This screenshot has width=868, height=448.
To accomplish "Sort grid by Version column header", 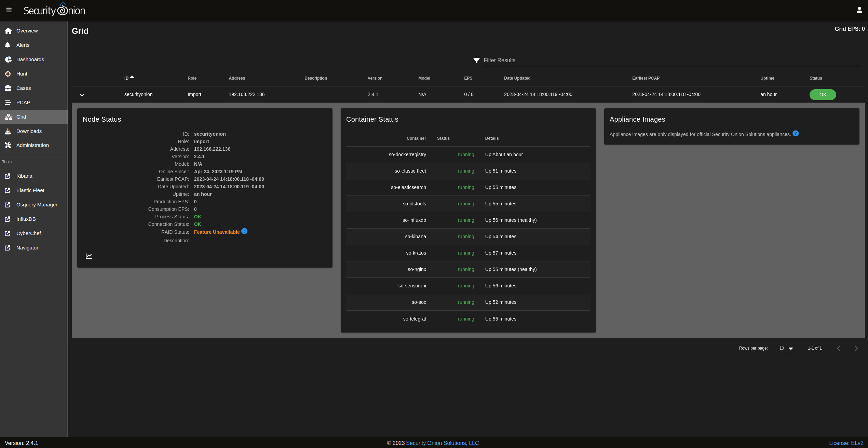I will (375, 78).
